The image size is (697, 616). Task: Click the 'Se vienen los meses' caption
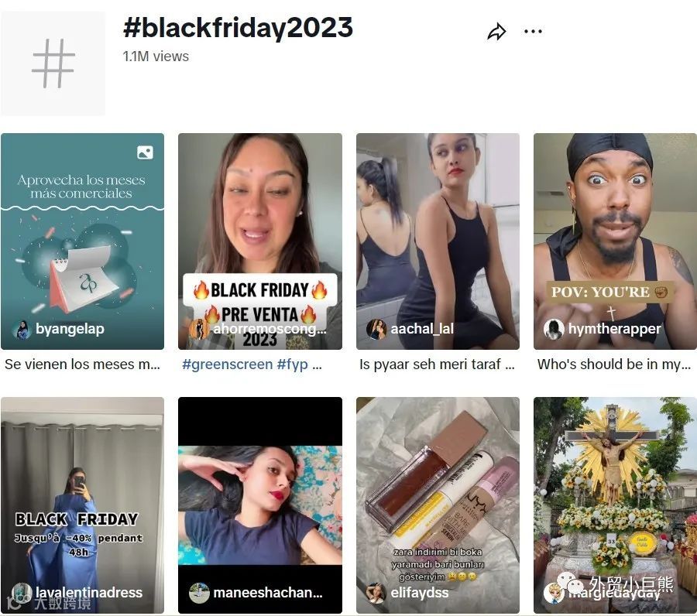pyautogui.click(x=82, y=364)
